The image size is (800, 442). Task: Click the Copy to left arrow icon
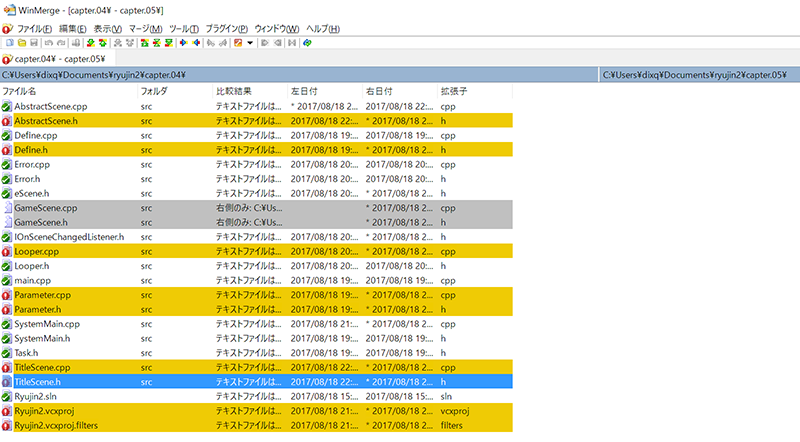196,43
